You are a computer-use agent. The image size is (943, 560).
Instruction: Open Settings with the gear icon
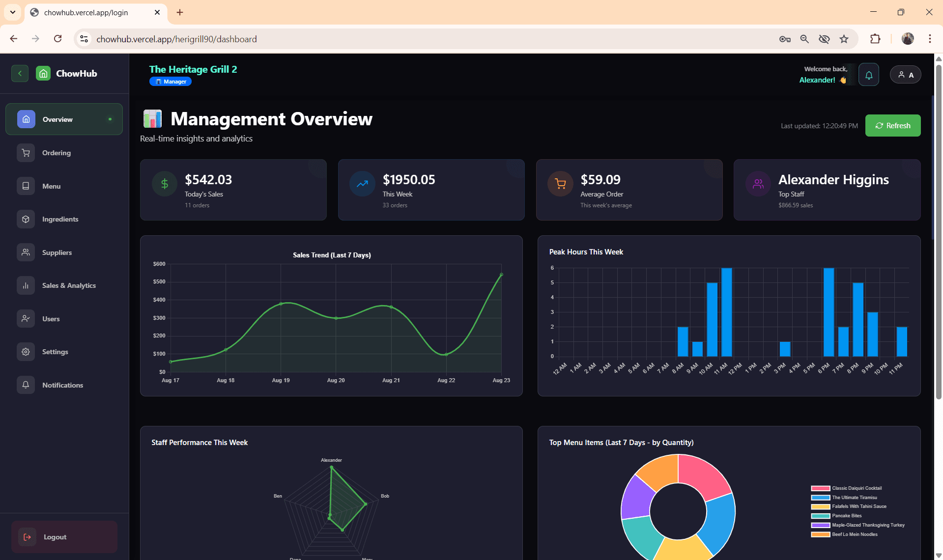click(x=26, y=352)
